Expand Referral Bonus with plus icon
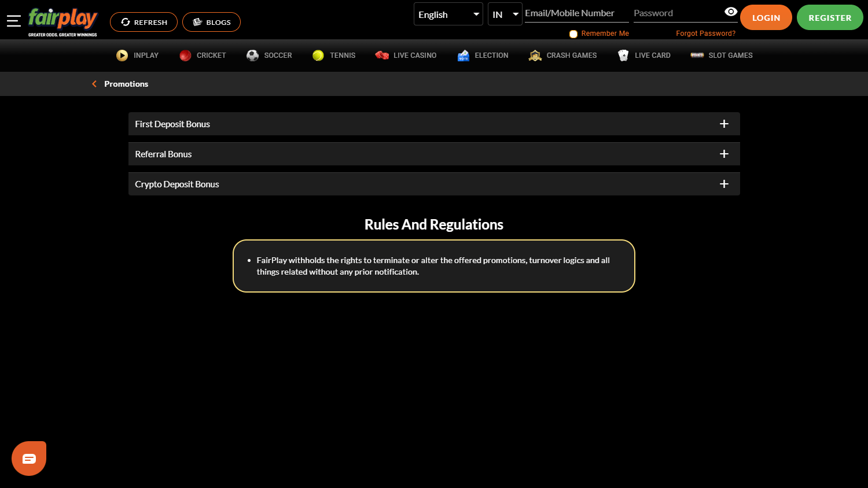This screenshot has height=488, width=868. [724, 154]
